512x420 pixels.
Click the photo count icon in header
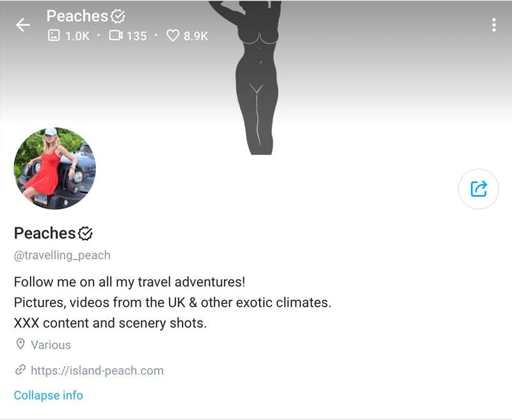(x=54, y=36)
